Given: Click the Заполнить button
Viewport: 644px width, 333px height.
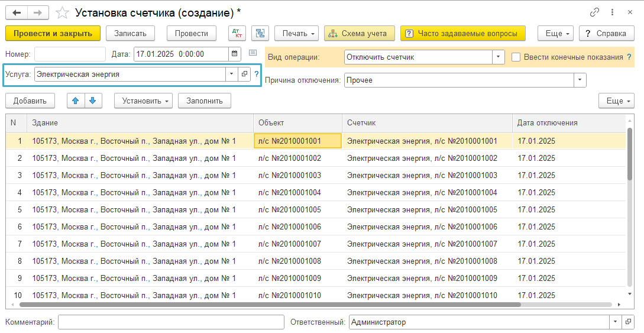Looking at the screenshot, I should coord(205,101).
